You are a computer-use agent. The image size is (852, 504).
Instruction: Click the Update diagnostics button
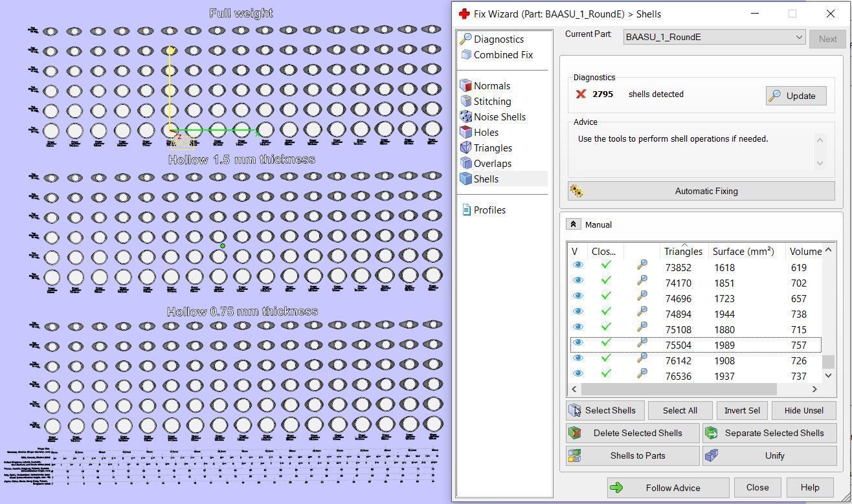(x=796, y=96)
